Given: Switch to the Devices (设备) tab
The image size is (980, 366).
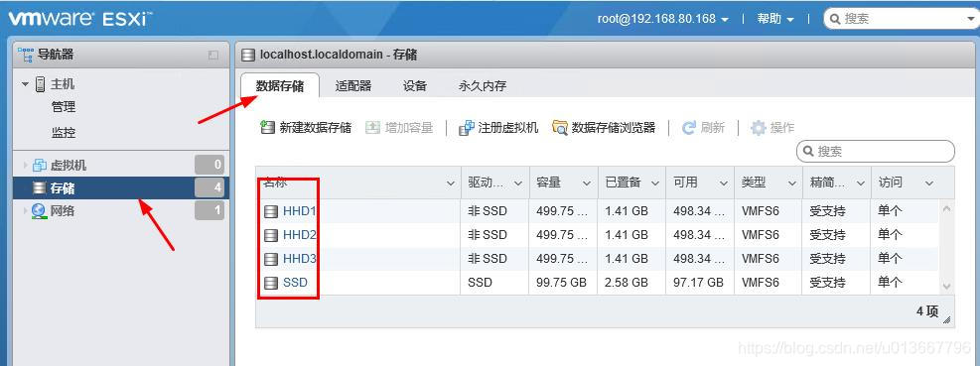Looking at the screenshot, I should [414, 86].
